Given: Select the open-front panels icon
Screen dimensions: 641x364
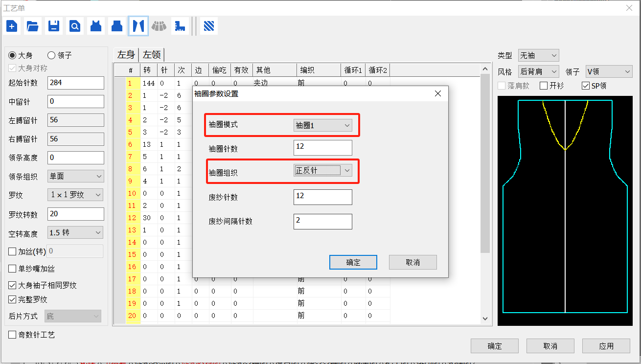Looking at the screenshot, I should [x=138, y=26].
